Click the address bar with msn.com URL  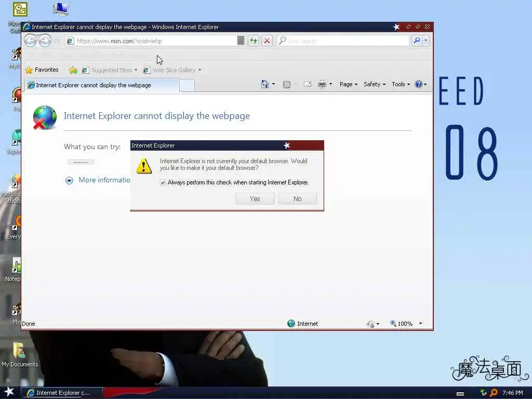pyautogui.click(x=151, y=41)
